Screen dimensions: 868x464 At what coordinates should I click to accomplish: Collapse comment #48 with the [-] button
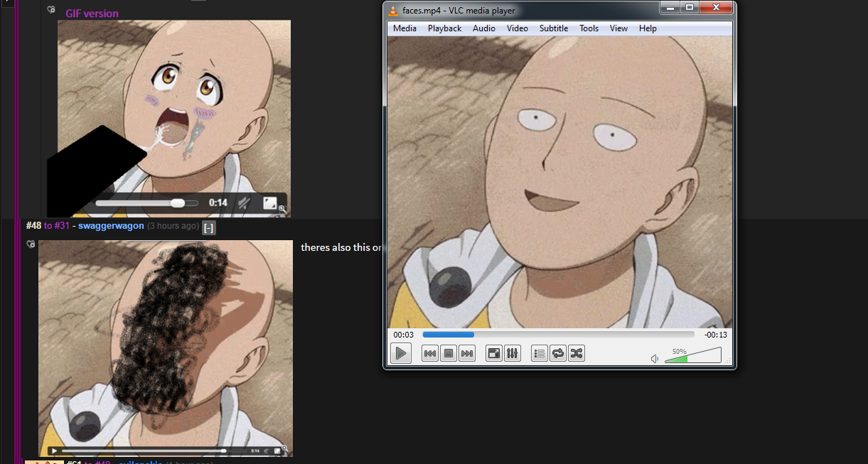coord(208,227)
